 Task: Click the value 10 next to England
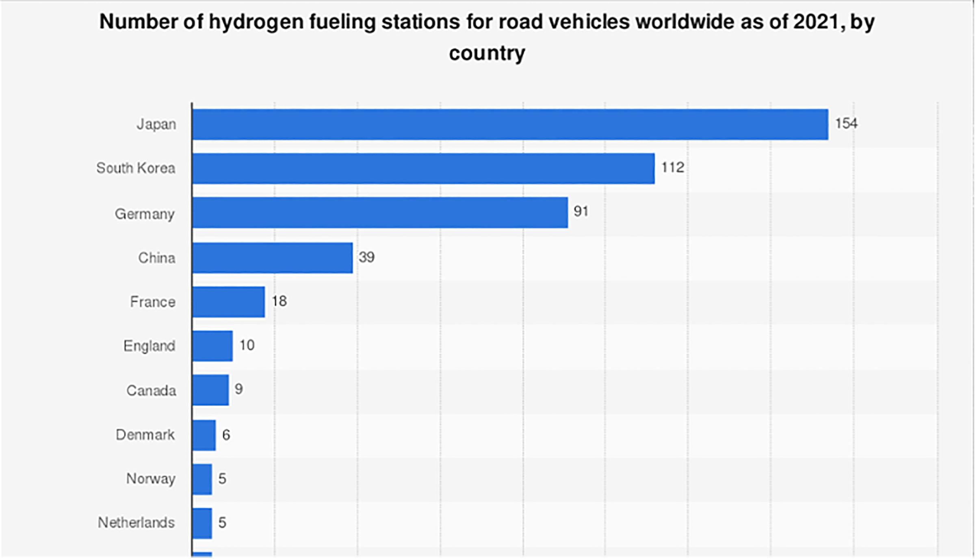click(247, 345)
